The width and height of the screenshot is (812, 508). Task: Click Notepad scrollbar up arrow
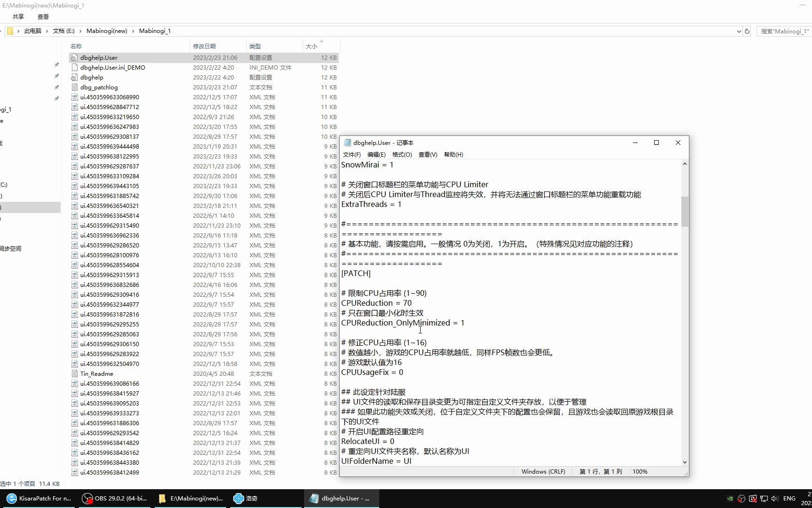click(685, 164)
